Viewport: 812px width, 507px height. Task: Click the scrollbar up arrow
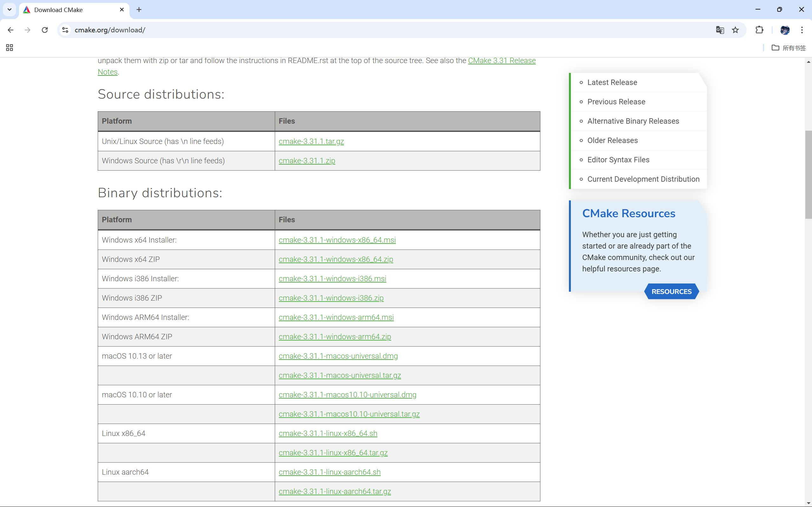click(808, 62)
